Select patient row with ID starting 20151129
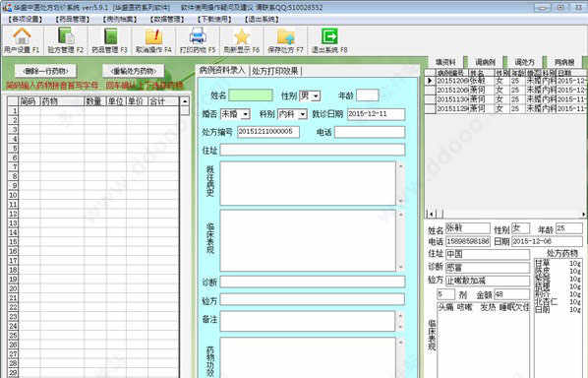The height and width of the screenshot is (378, 588). (x=505, y=108)
